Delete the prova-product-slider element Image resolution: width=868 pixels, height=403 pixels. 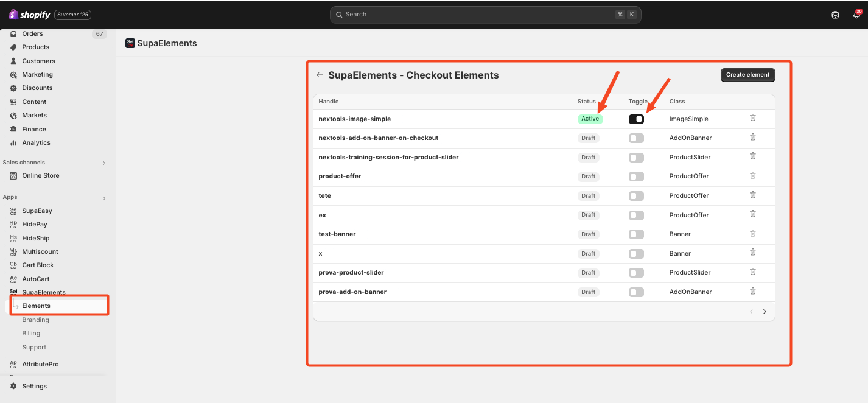point(753,272)
